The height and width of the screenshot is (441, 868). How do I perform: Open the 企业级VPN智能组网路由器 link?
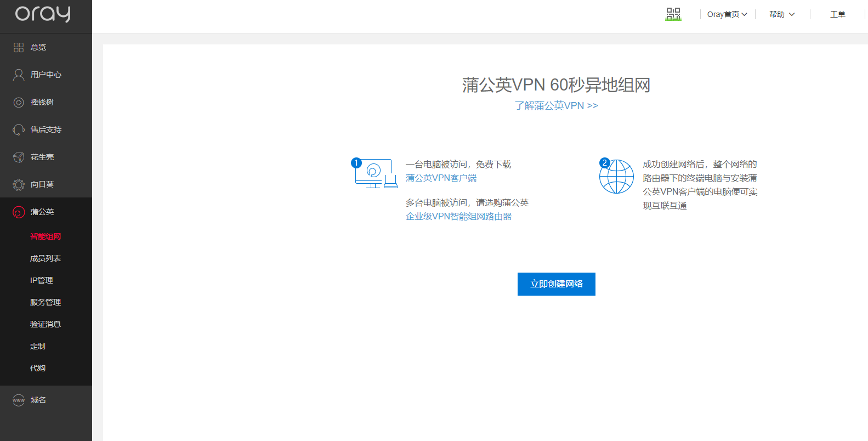[x=458, y=216]
